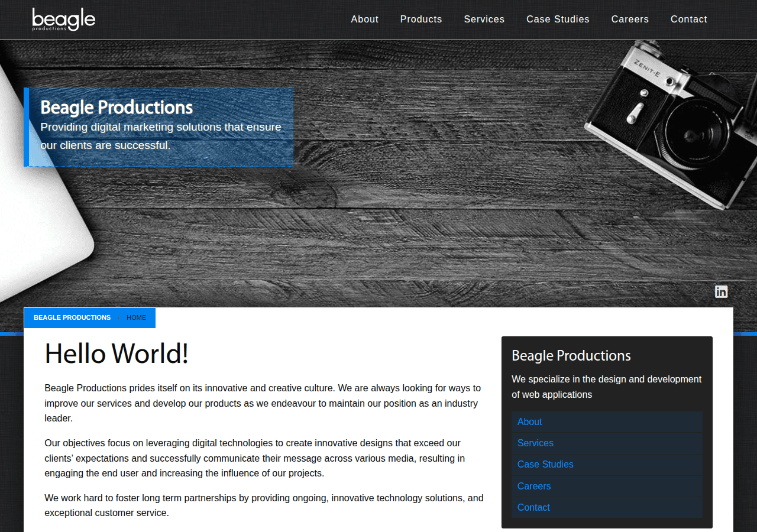Open Case Studies in top navigation
The height and width of the screenshot is (532, 757).
[558, 20]
